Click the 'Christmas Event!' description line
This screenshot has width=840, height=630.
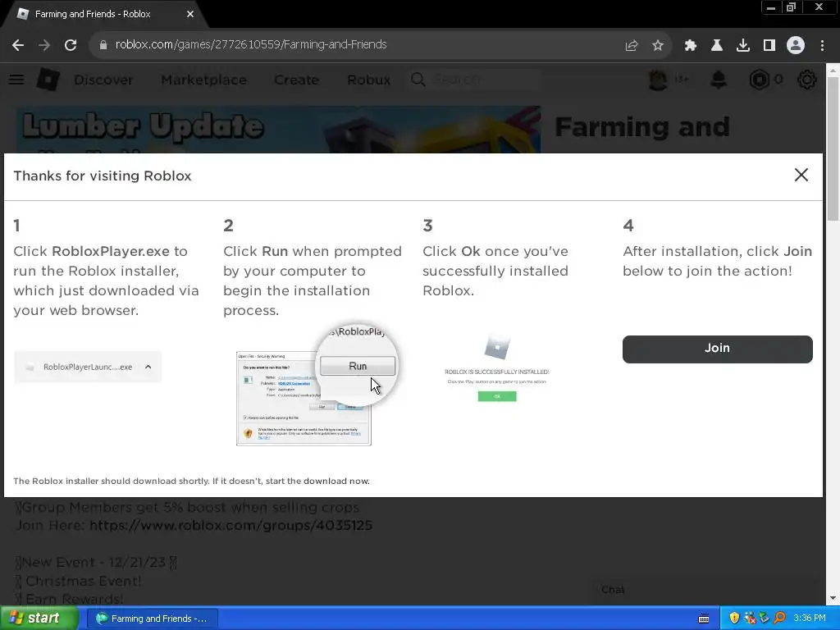tap(83, 581)
